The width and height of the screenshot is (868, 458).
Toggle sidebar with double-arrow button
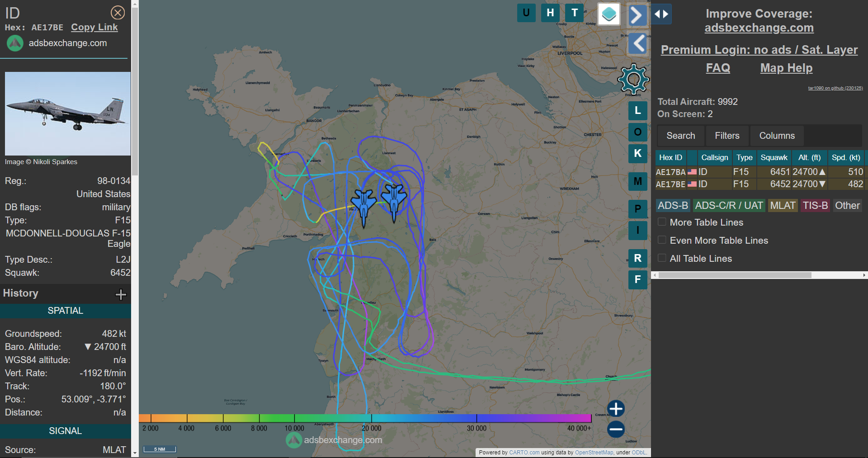point(661,14)
